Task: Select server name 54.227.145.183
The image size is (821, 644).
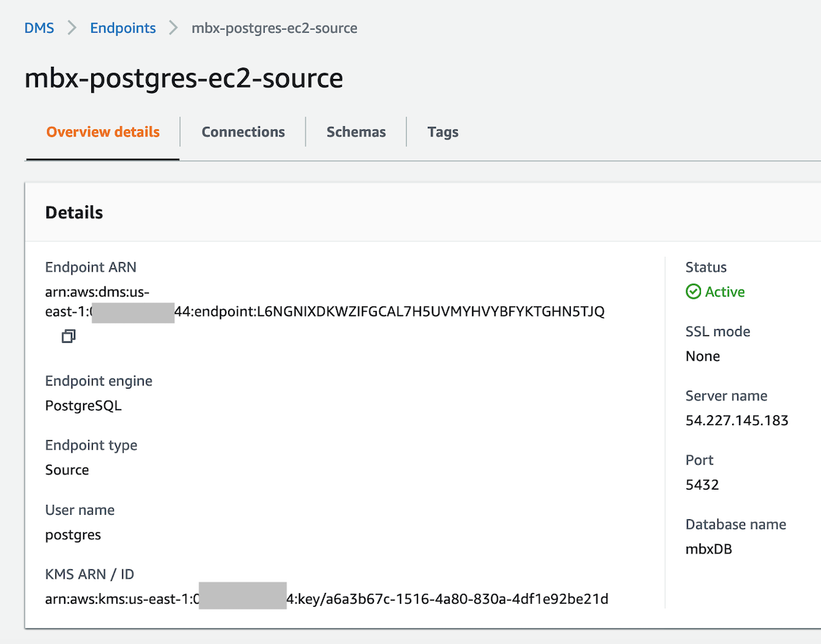Action: pyautogui.click(x=737, y=420)
